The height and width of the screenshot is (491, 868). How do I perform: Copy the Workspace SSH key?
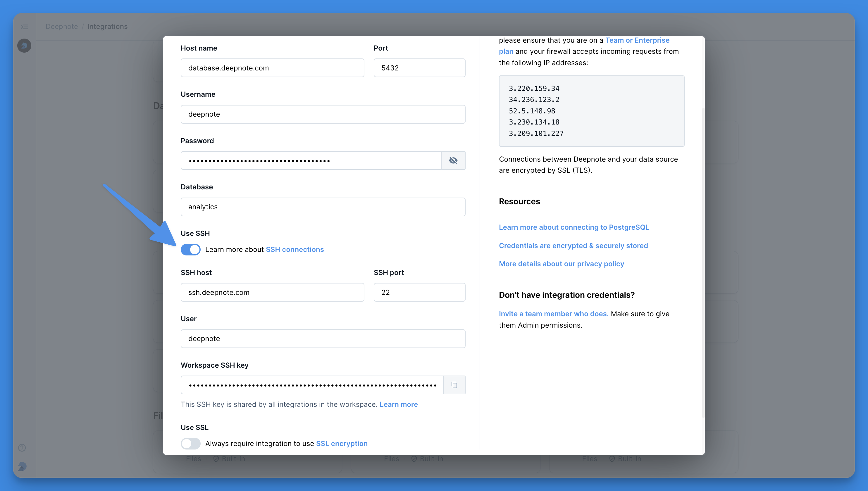pos(454,385)
